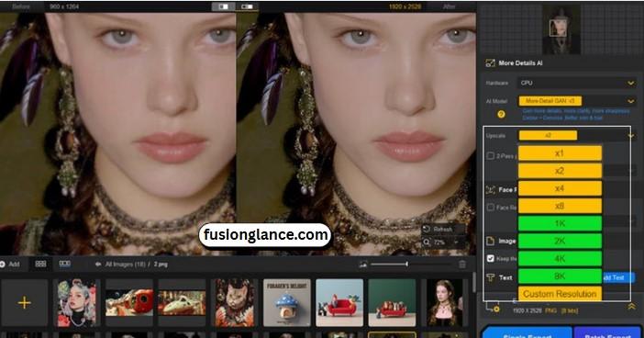Select the side-by-side compare view icon
The image size is (644, 338).
[x=247, y=6]
